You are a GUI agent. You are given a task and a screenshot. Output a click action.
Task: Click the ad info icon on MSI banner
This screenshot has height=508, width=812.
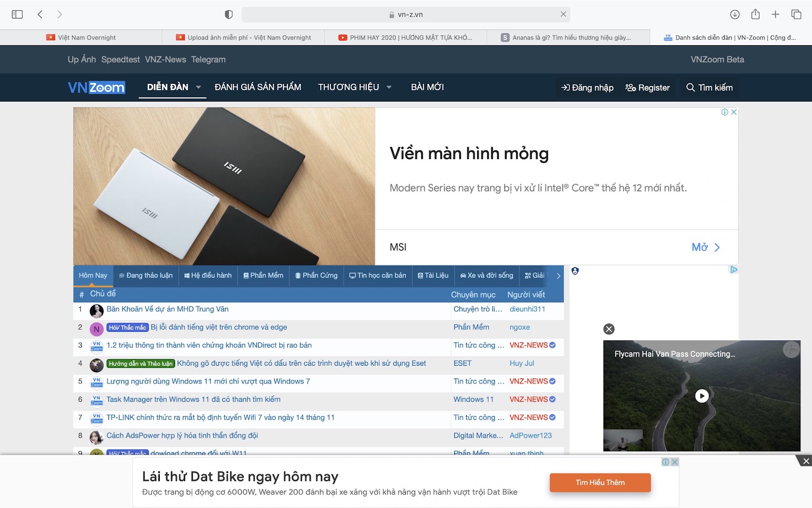(x=725, y=112)
